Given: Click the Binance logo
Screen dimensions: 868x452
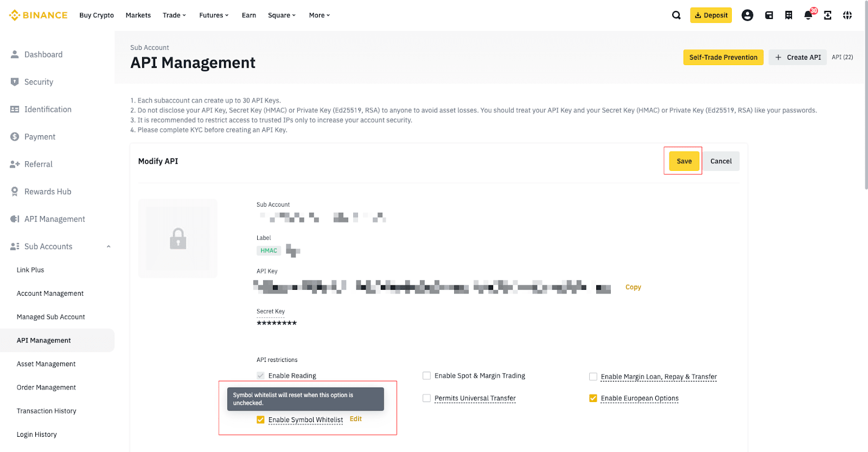Looking at the screenshot, I should pyautogui.click(x=39, y=15).
